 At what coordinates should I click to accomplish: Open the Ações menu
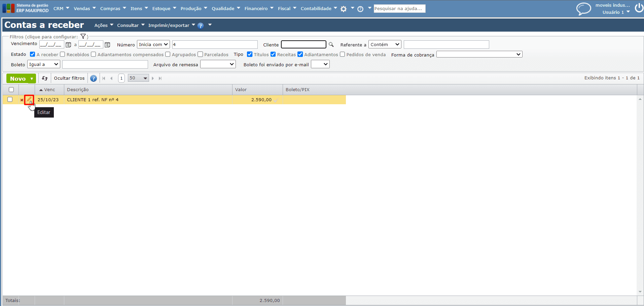pos(104,25)
